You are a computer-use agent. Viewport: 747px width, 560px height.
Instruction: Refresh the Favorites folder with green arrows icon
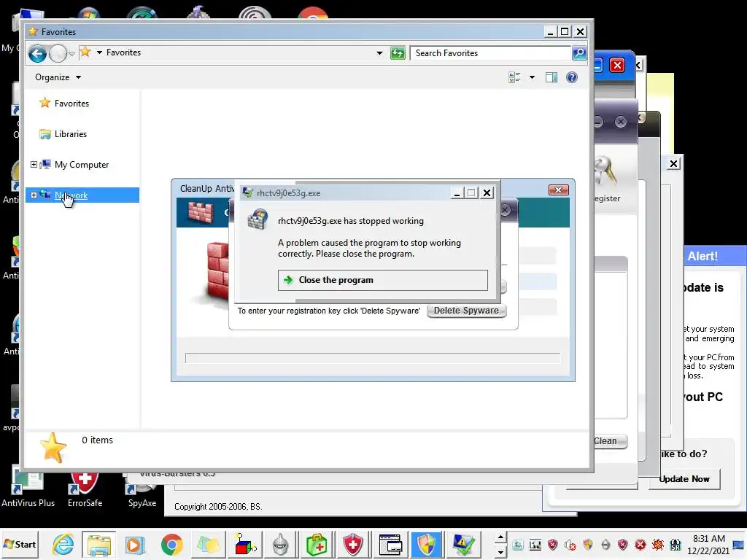(x=398, y=52)
